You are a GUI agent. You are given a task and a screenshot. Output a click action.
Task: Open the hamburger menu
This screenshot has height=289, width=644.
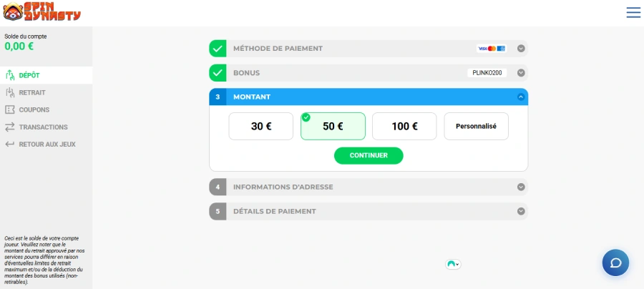[633, 12]
